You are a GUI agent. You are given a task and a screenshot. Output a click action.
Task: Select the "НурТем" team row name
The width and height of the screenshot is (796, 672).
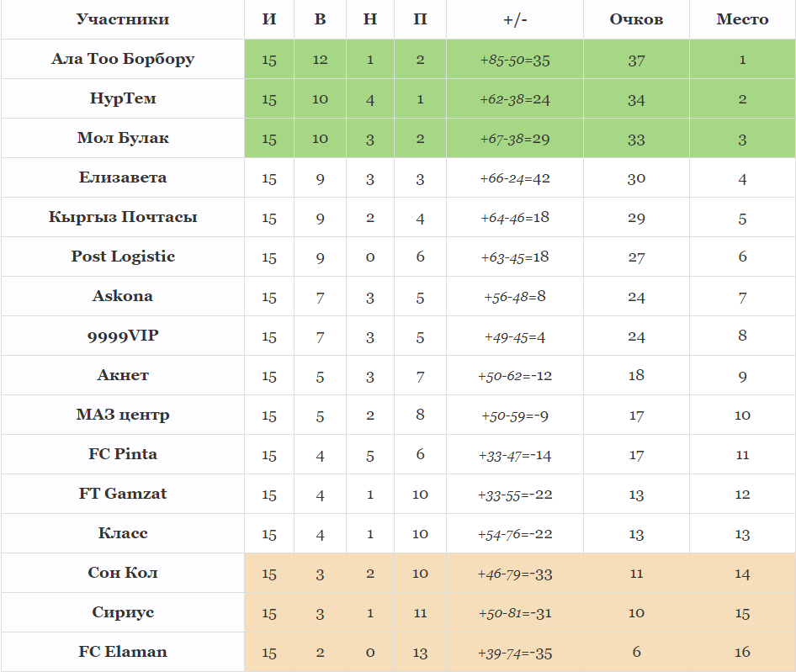(123, 98)
